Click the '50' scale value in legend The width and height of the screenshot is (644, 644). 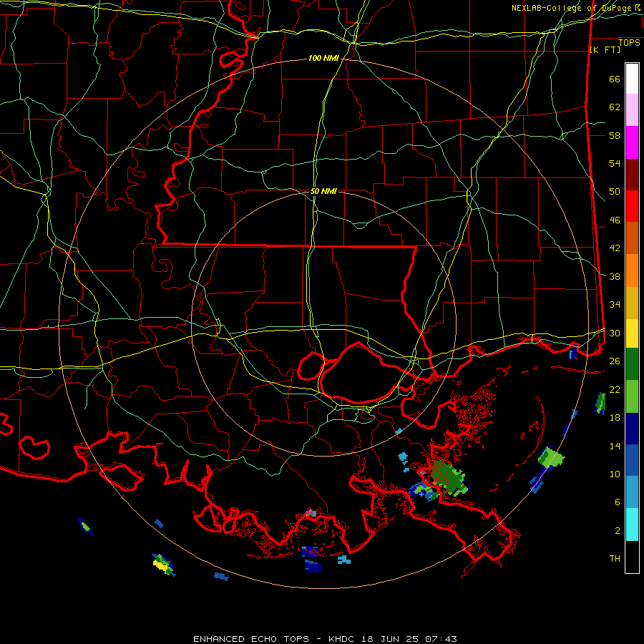[615, 192]
